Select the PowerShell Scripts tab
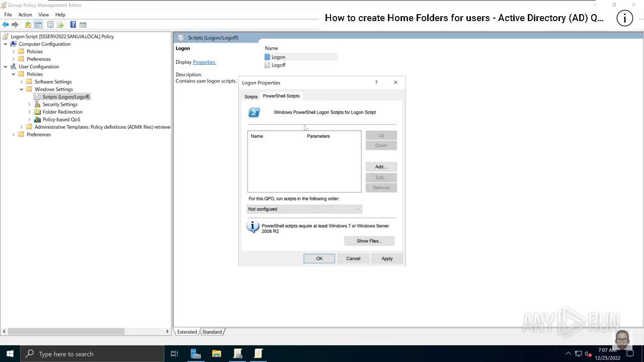644x362 pixels. point(281,96)
